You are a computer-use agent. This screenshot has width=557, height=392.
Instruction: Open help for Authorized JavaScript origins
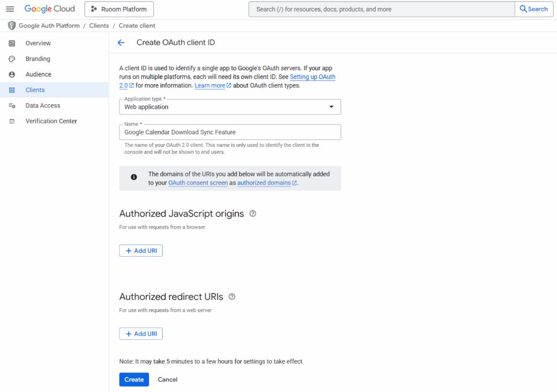[x=252, y=214]
